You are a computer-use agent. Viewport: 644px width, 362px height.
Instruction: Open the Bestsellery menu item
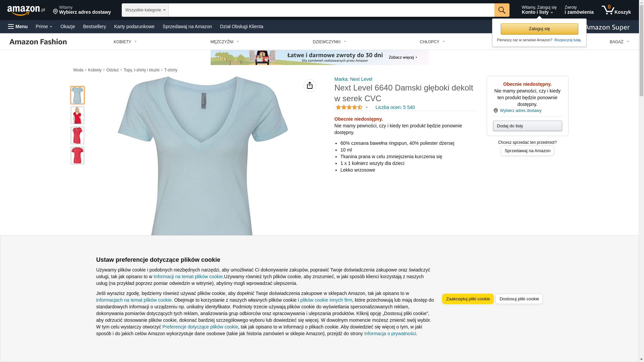(x=95, y=26)
